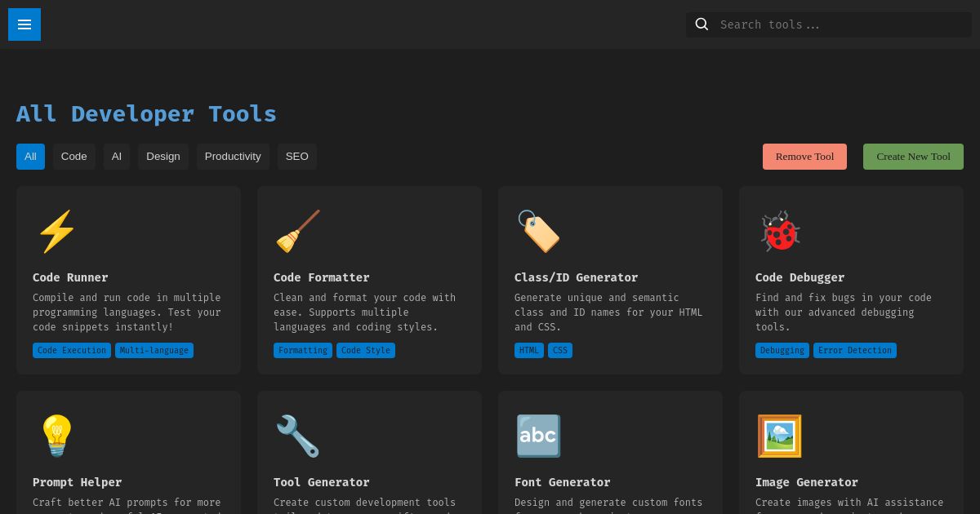Select the Tool Generator wrench icon
Screen dimensions: 980x514
(298, 436)
